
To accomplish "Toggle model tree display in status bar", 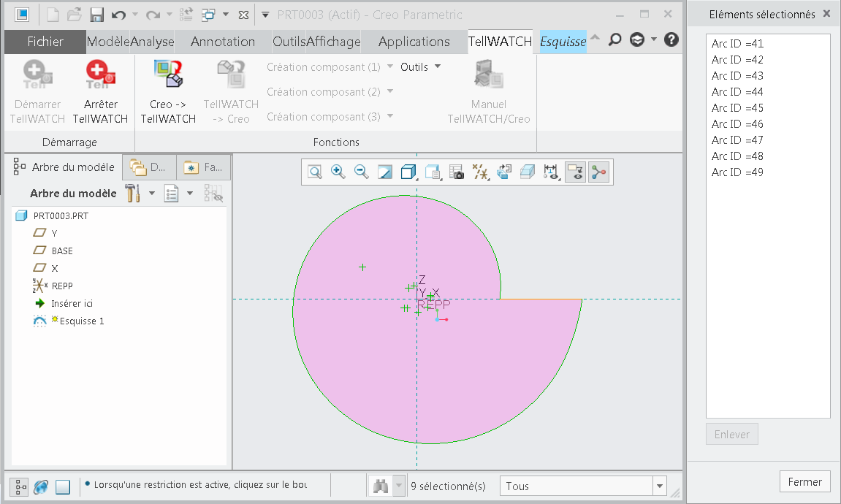I will (x=18, y=486).
